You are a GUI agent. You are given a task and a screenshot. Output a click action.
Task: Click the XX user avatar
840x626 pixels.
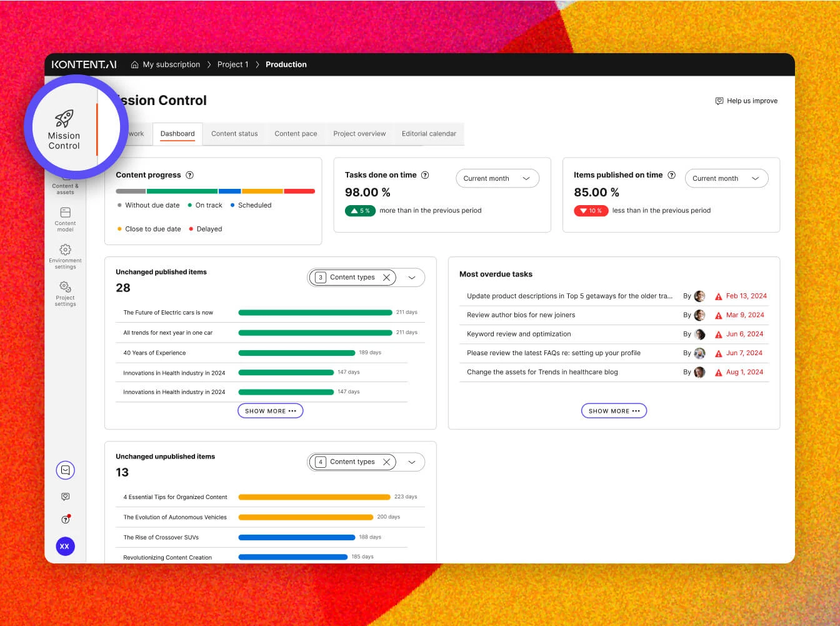(64, 547)
